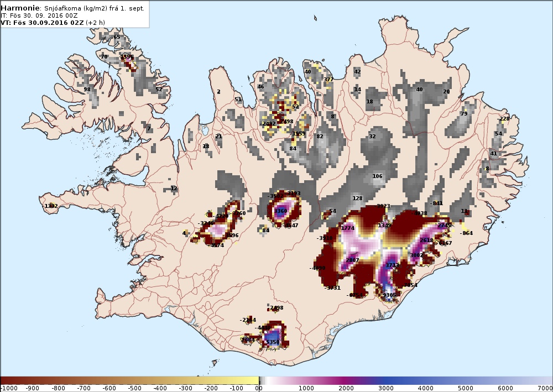The image size is (553, 392).
Task: Click the map value '-3910' on the map
Action: pos(325,238)
